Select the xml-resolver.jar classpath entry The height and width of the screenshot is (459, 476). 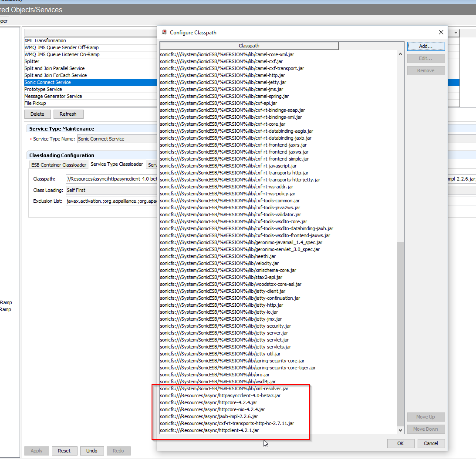pos(224,389)
